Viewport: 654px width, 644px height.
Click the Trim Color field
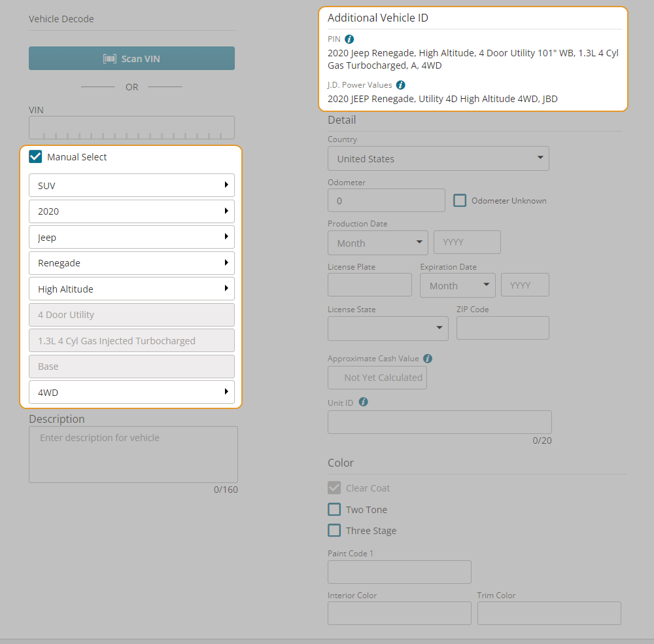(x=549, y=613)
